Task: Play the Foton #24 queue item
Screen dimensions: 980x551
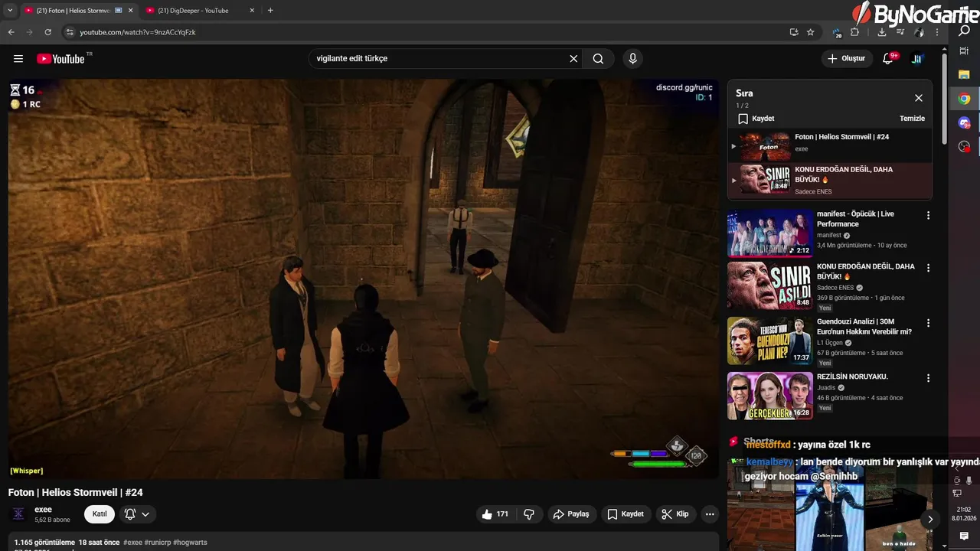Action: (x=830, y=145)
